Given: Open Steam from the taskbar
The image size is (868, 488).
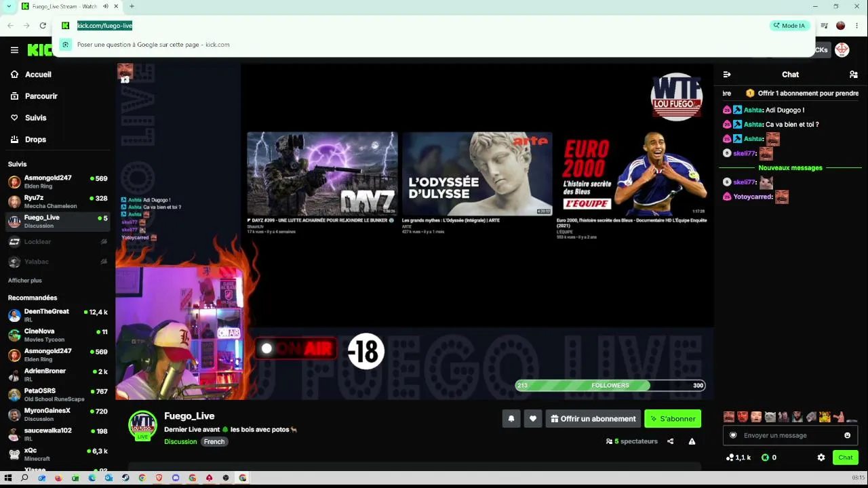Looking at the screenshot, I should pyautogui.click(x=125, y=478).
